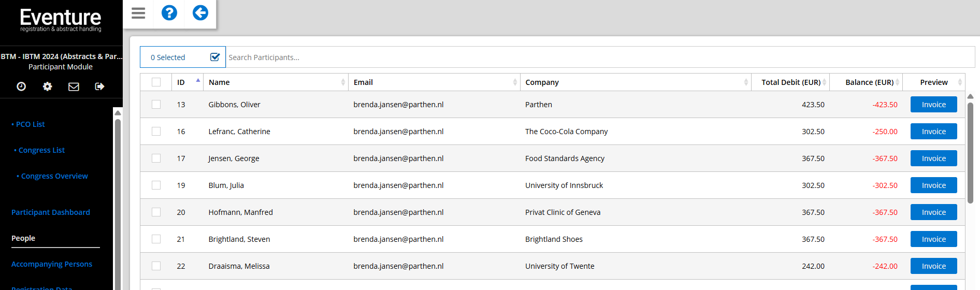Click the sidebar vertical scrollbar thumb
980x290 pixels.
(x=118, y=205)
